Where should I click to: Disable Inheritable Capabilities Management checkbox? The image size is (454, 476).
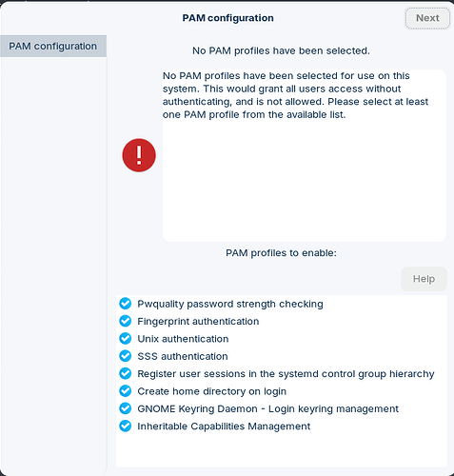pos(126,426)
